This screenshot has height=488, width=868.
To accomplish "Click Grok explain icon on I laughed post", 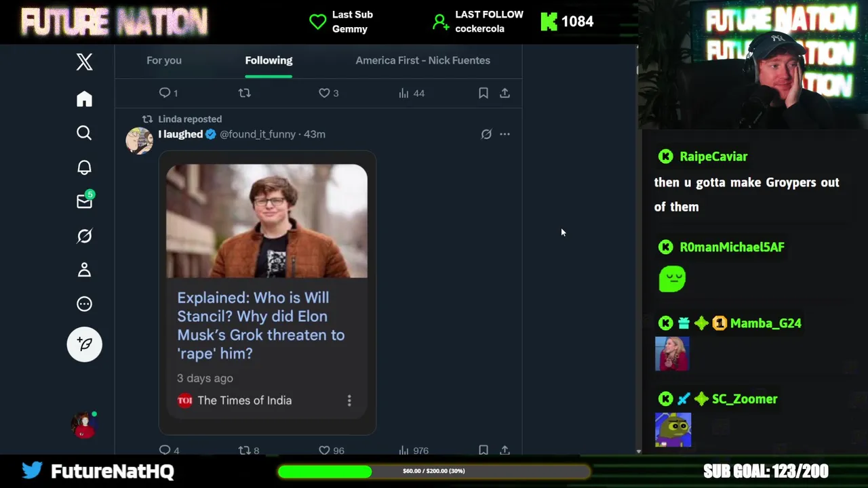I will pos(486,134).
